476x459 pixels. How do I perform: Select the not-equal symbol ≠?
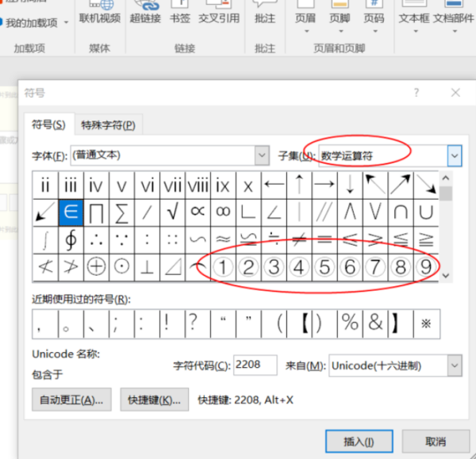click(299, 240)
